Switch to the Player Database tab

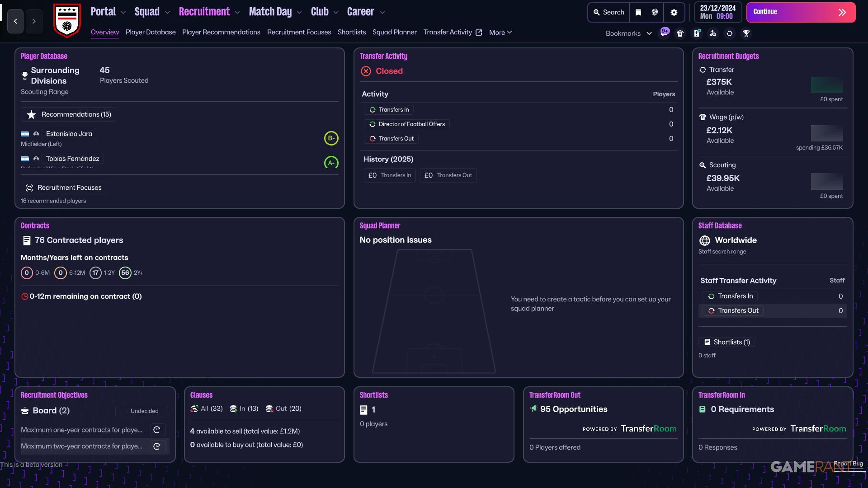[x=151, y=32]
